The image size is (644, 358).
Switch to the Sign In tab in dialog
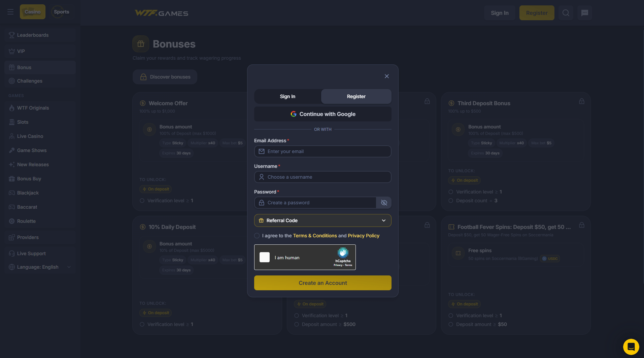287,96
